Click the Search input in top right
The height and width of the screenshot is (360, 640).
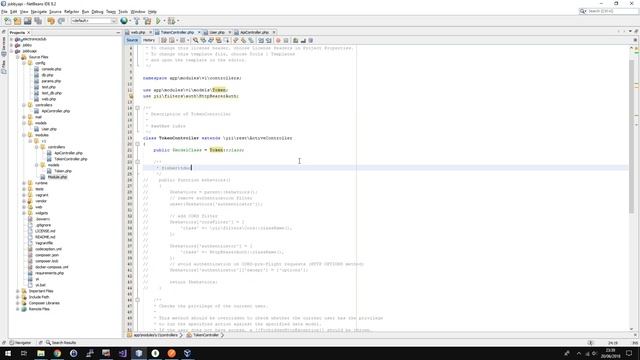608,11
